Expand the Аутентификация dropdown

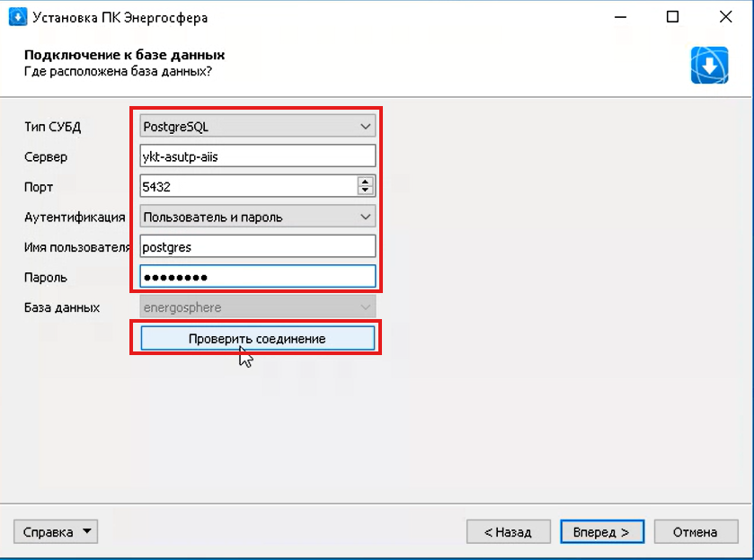click(x=257, y=217)
